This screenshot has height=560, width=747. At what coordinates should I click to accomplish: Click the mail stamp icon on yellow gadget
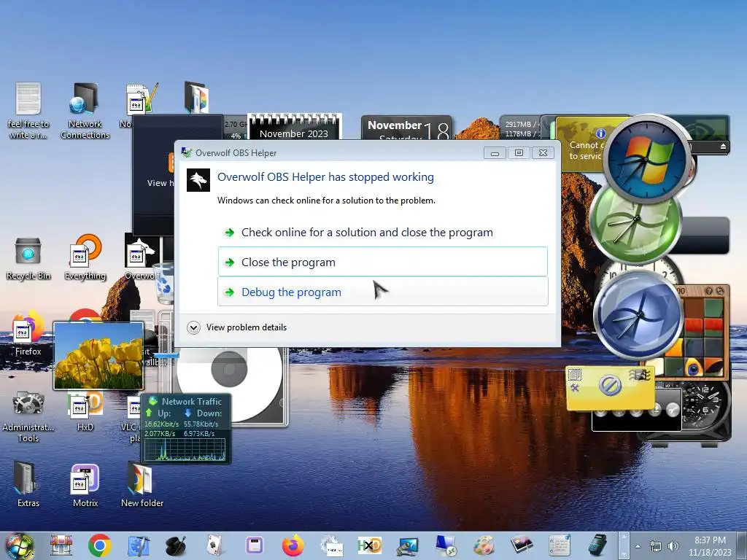coord(639,376)
